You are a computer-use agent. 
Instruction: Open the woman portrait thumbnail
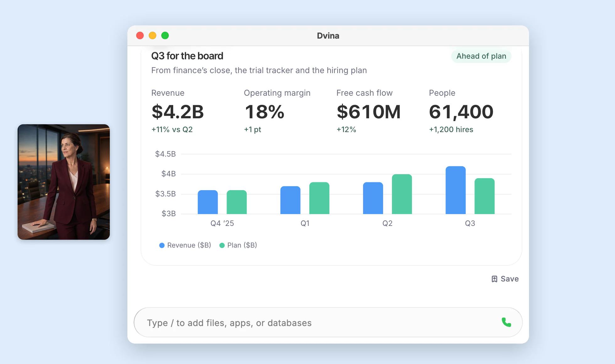click(x=64, y=182)
